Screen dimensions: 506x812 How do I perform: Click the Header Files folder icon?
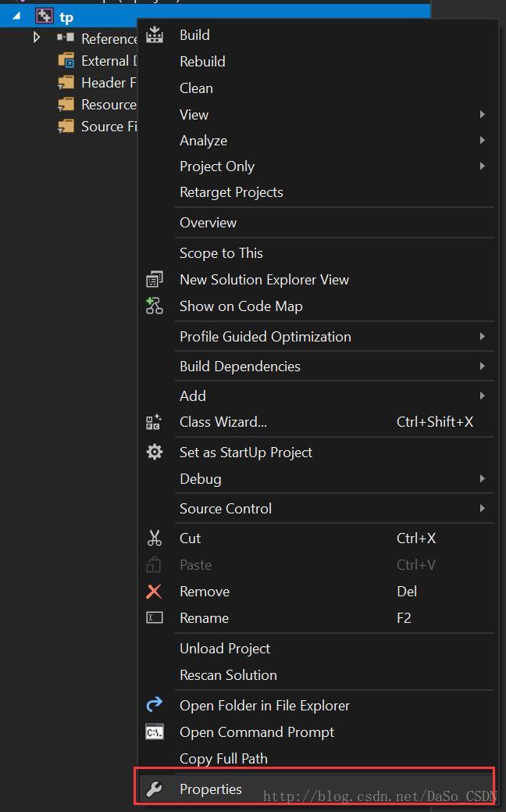[x=66, y=82]
